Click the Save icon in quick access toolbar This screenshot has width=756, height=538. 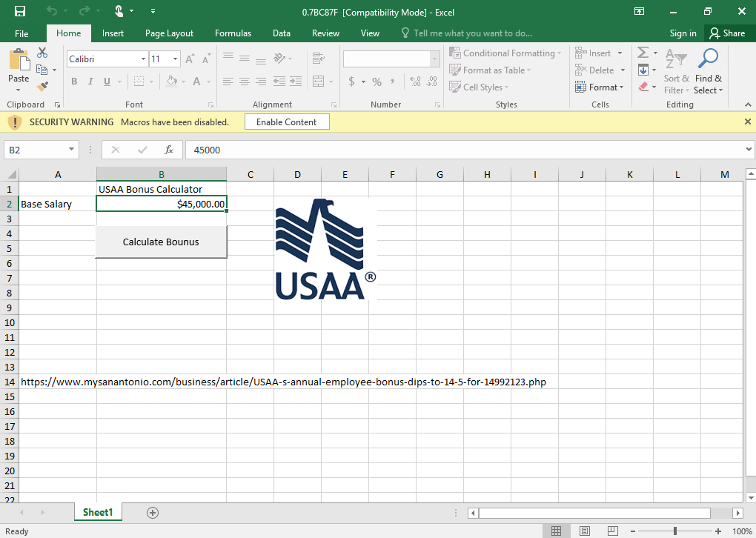(20, 11)
